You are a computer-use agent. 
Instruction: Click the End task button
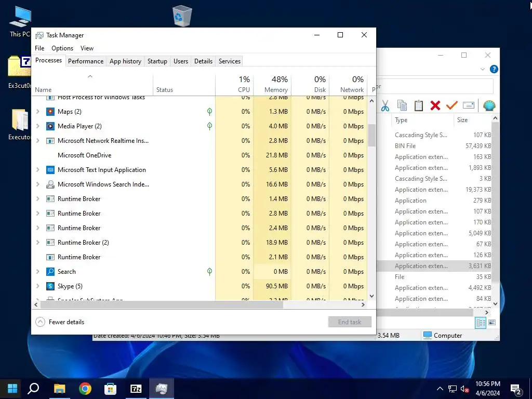(x=350, y=322)
